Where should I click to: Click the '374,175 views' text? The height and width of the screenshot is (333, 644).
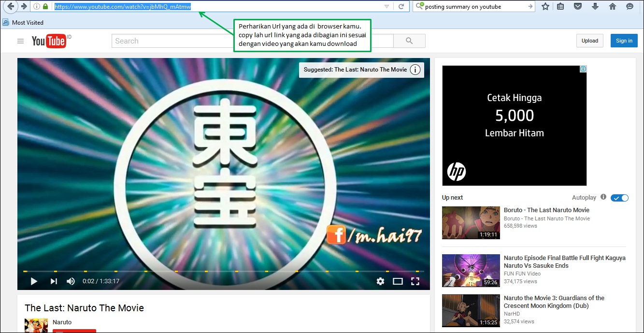coord(520,281)
